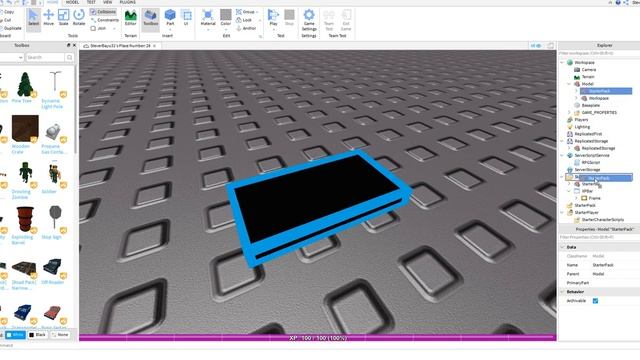Open the Part dropdown arrow
This screenshot has width=640, height=360.
pyautogui.click(x=170, y=29)
